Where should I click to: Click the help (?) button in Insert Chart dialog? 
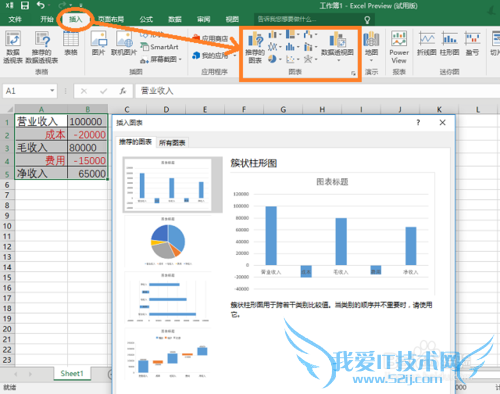(x=418, y=122)
